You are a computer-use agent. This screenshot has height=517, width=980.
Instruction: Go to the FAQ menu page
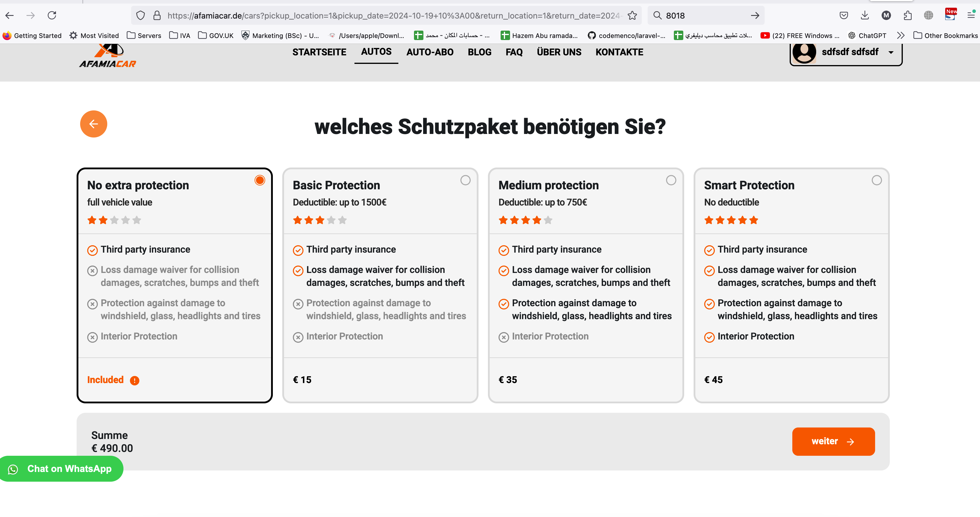click(x=514, y=52)
